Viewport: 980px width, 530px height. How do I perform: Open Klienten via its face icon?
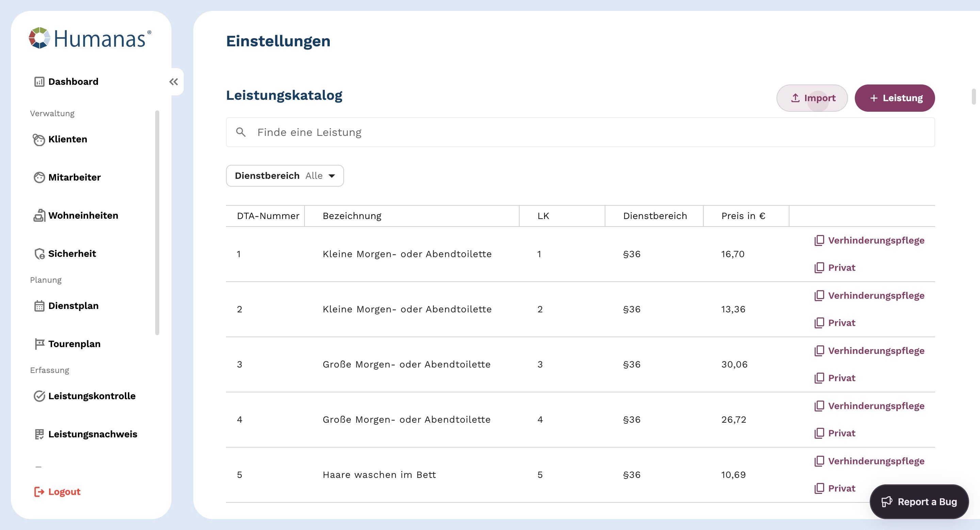coord(39,140)
